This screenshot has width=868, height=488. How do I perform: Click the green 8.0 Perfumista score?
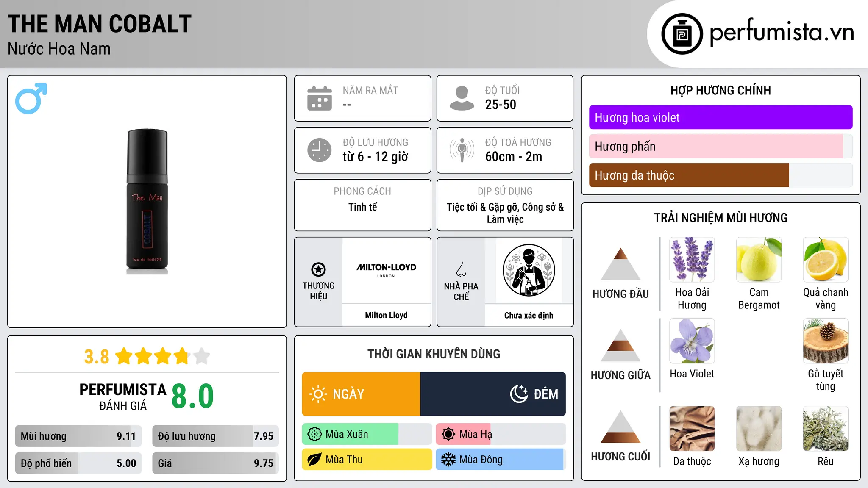192,396
